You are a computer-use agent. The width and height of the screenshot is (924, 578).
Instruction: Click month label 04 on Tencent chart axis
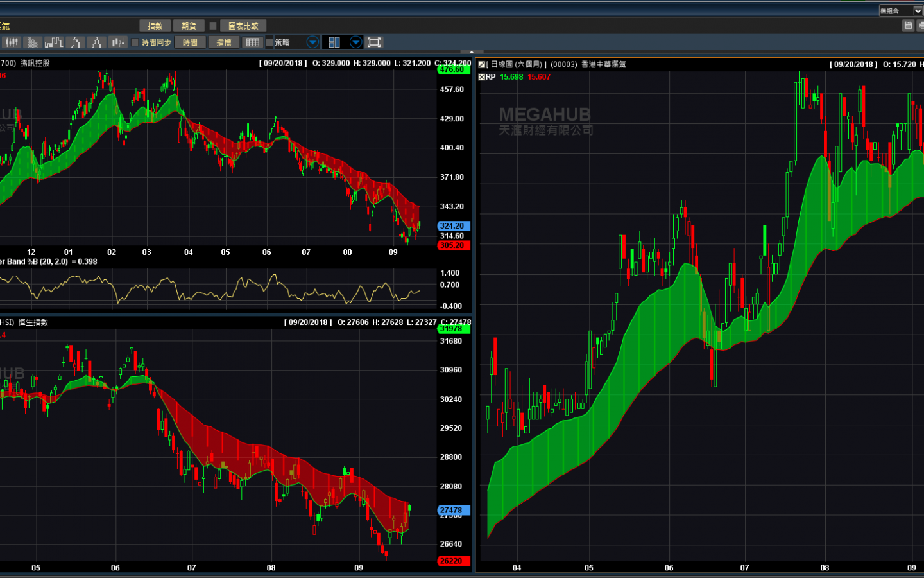189,252
